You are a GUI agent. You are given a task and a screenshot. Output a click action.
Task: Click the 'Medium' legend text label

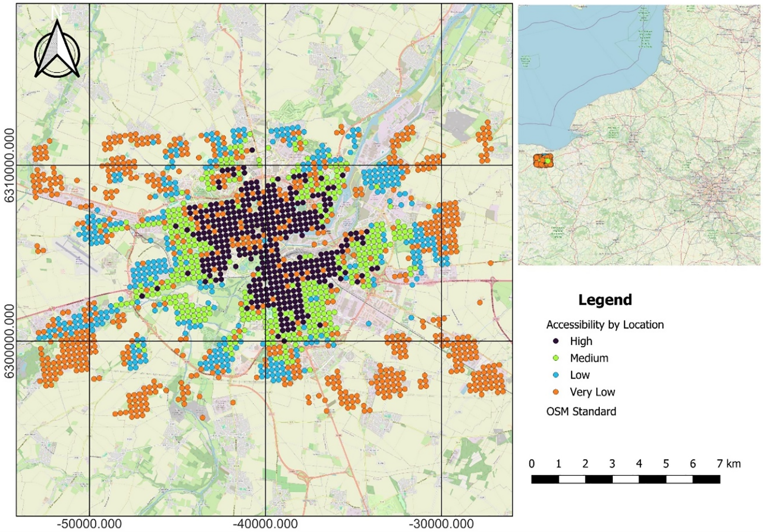pos(589,358)
